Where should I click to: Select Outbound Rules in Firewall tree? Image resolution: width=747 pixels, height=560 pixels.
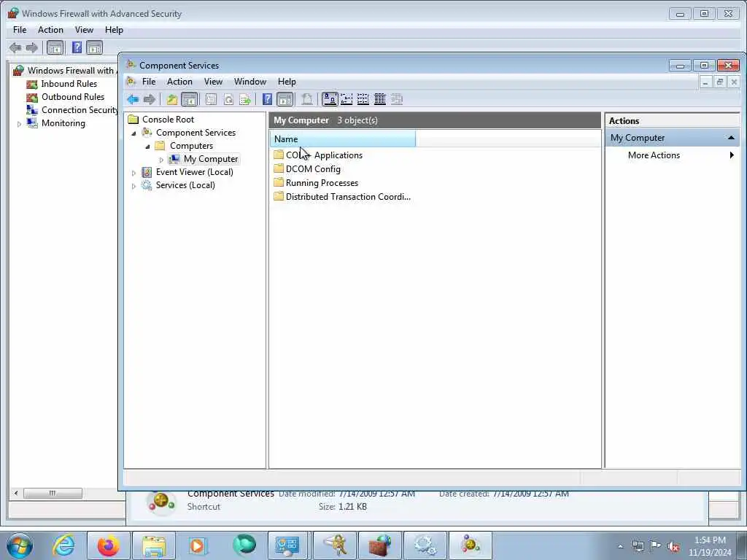point(73,97)
